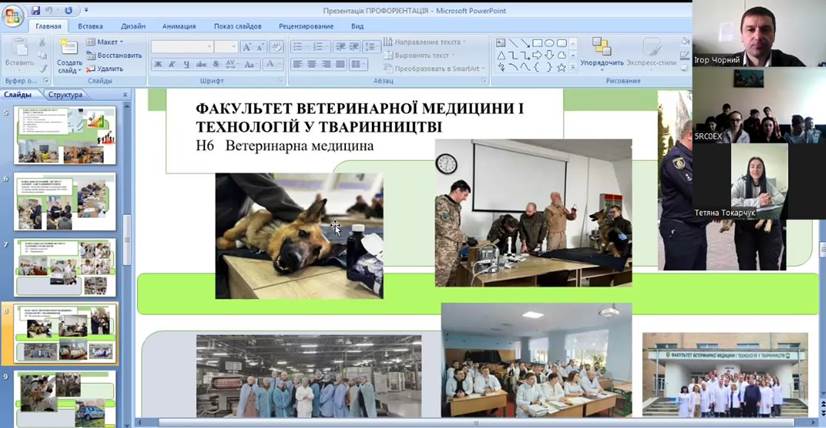Click the Restore (Восстановить) button
This screenshot has height=428, width=826.
[x=115, y=55]
